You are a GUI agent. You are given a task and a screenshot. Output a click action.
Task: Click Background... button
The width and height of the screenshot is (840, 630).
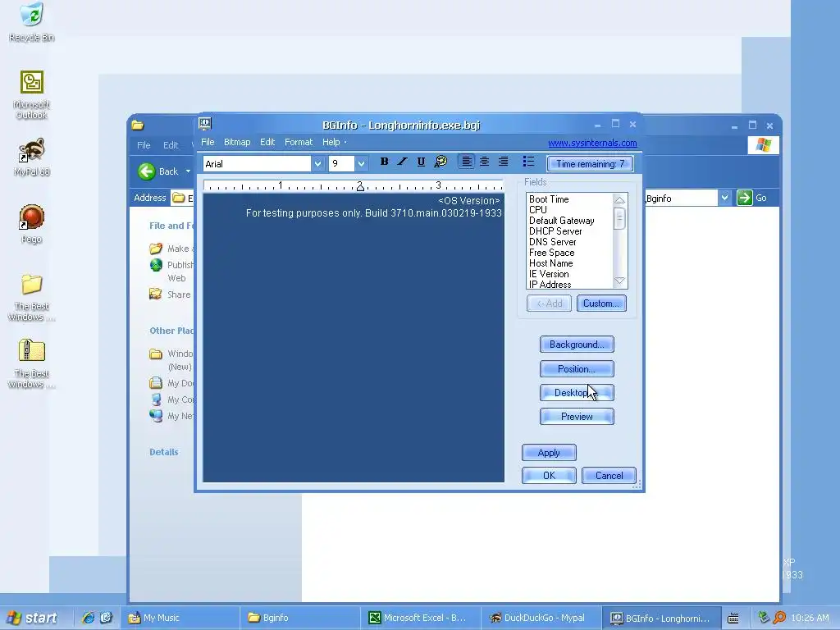coord(577,345)
